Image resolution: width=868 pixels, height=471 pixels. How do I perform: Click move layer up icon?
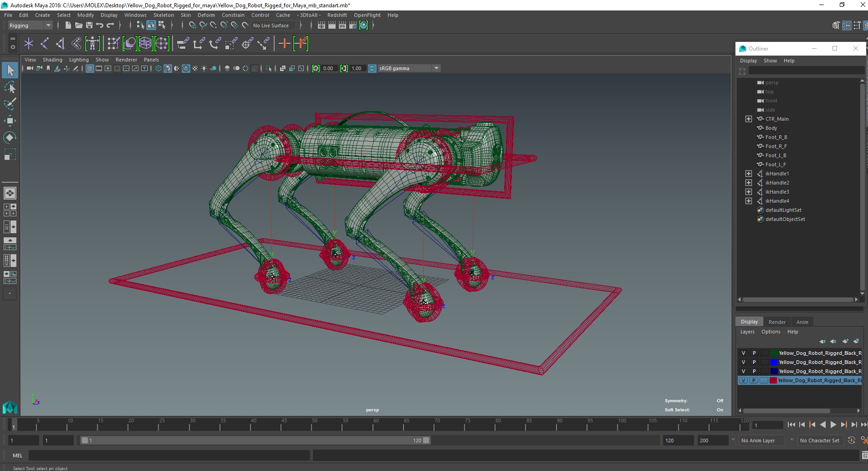822,341
